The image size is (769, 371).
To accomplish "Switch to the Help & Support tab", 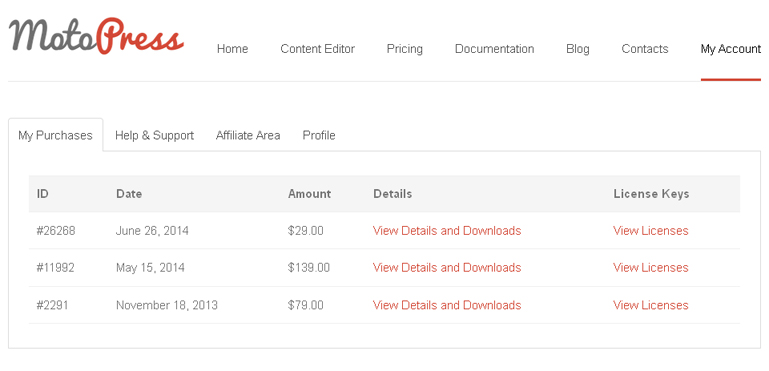I will pos(154,135).
